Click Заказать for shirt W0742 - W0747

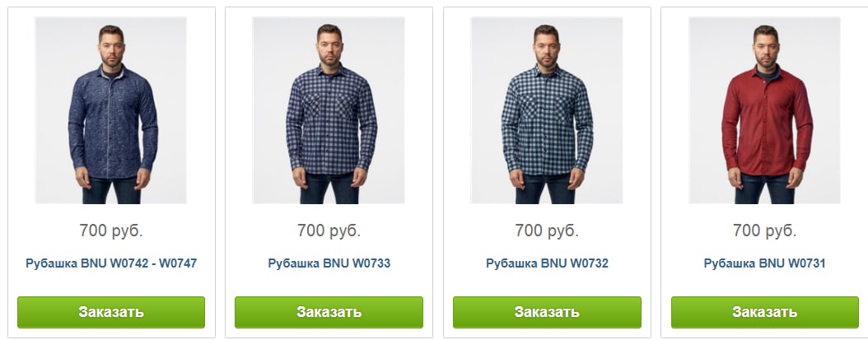click(111, 312)
